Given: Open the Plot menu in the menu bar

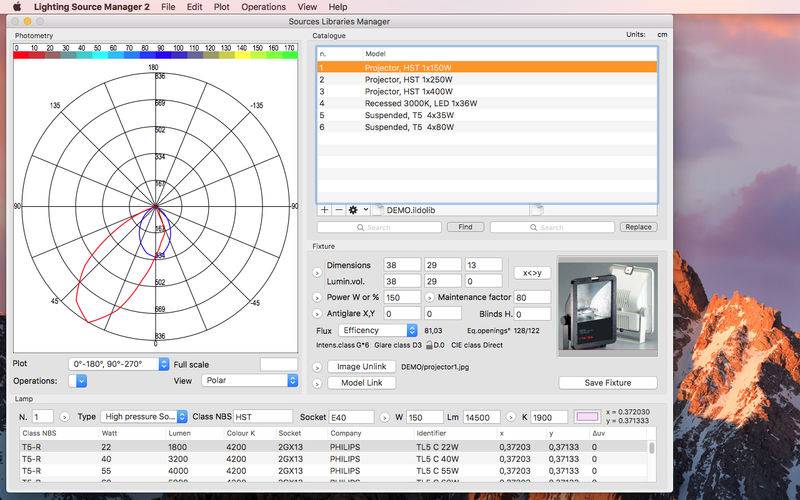Looking at the screenshot, I should pos(220,7).
